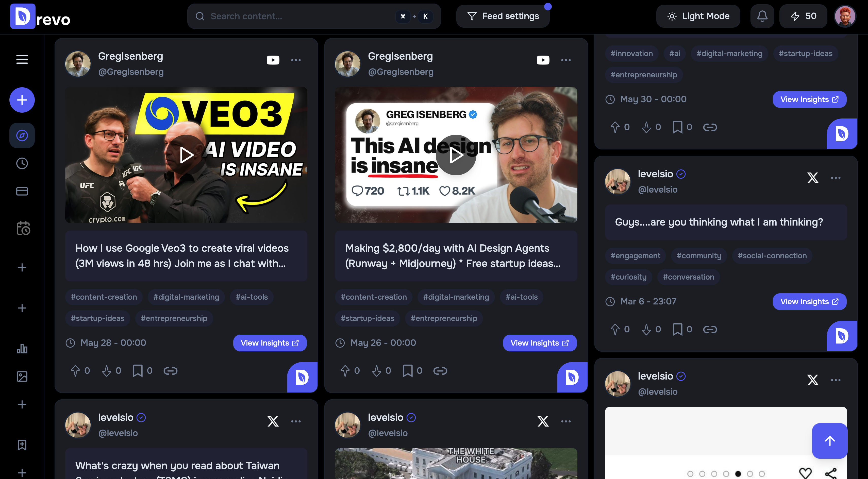Open the analytics bar chart icon
Screen dimensions: 868x479
pyautogui.click(x=22, y=349)
